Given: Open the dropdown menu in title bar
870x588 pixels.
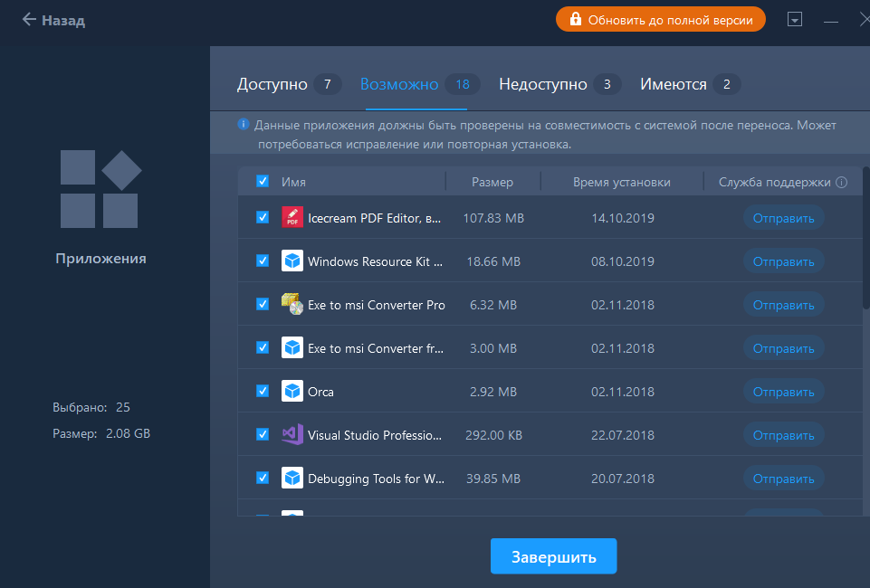Looking at the screenshot, I should (795, 20).
